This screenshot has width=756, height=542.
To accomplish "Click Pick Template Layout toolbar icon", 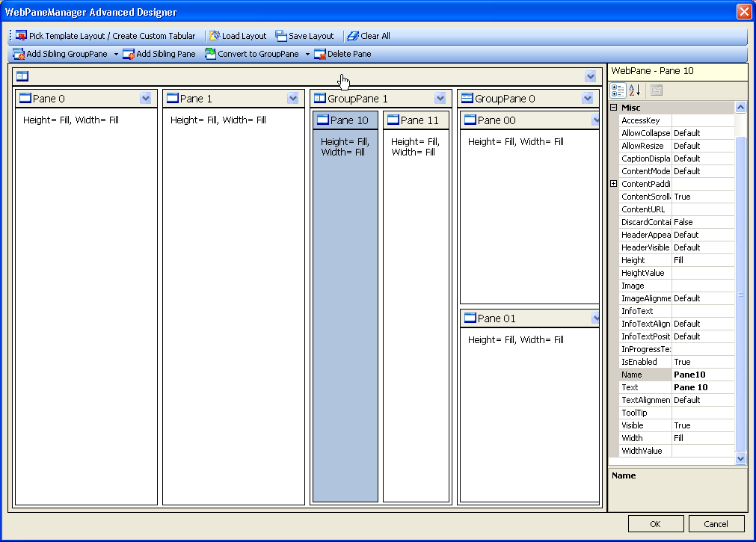I will (x=21, y=36).
